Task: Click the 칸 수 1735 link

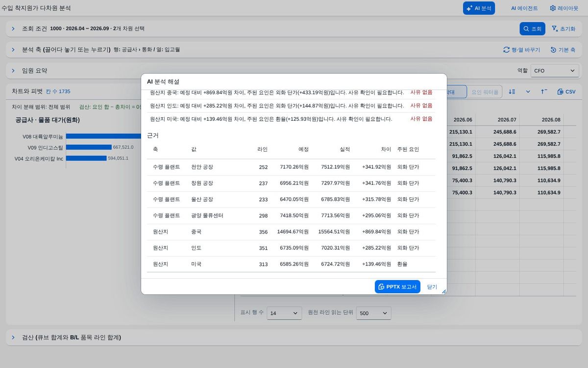Action: [x=58, y=92]
